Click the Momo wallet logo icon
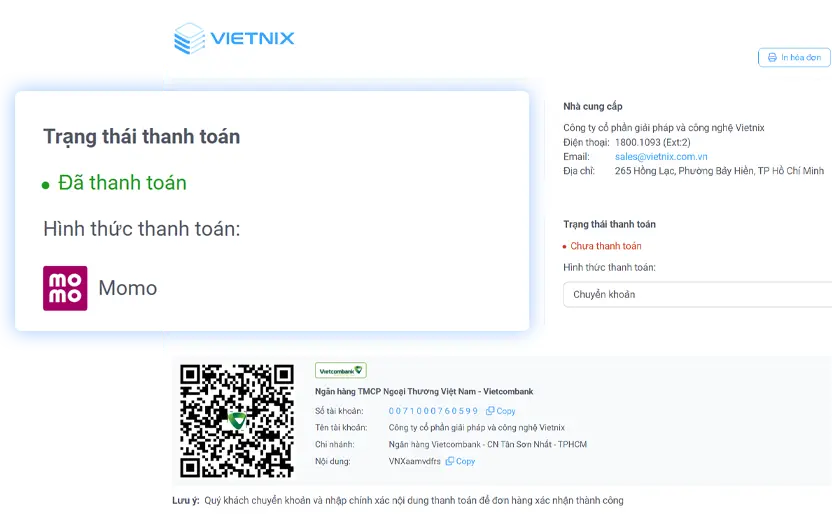Image resolution: width=837 pixels, height=525 pixels. point(65,288)
